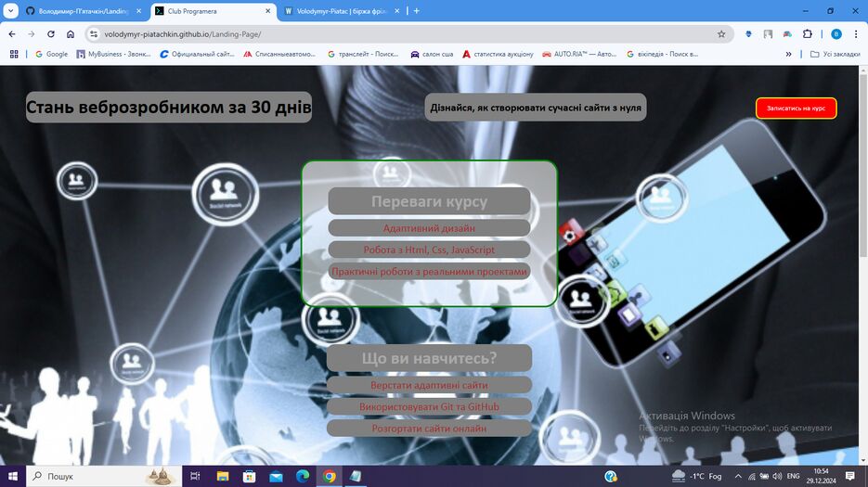The image size is (868, 487).
Task: Click the Стань веброзробником за 30 днів heading
Action: coord(169,107)
